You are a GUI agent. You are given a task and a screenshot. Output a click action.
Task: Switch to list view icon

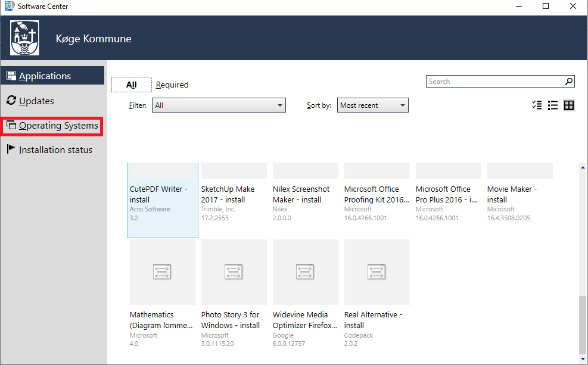point(553,105)
